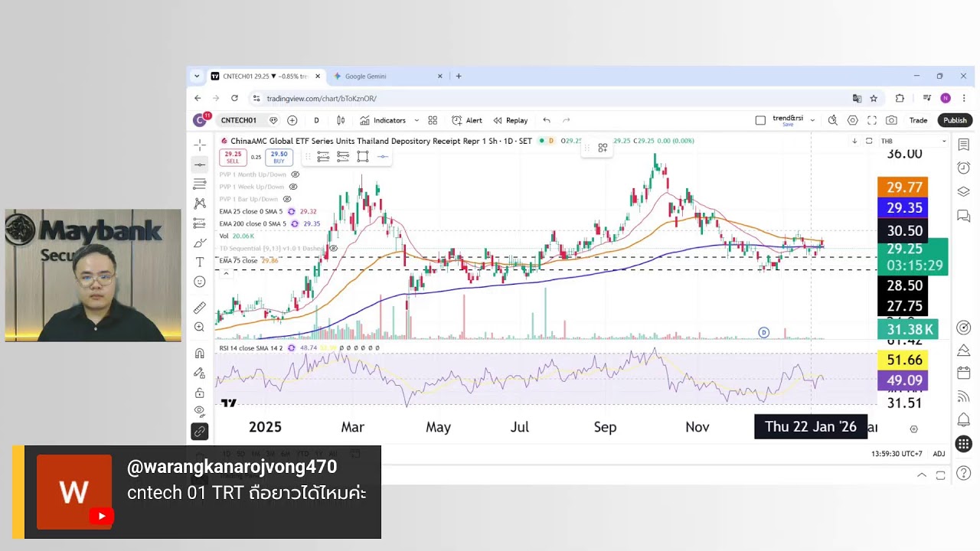980x551 pixels.
Task: Open watchlist and details panel
Action: [x=964, y=145]
